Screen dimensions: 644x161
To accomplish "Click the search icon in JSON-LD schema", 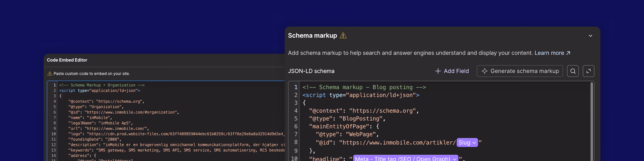I will (573, 71).
